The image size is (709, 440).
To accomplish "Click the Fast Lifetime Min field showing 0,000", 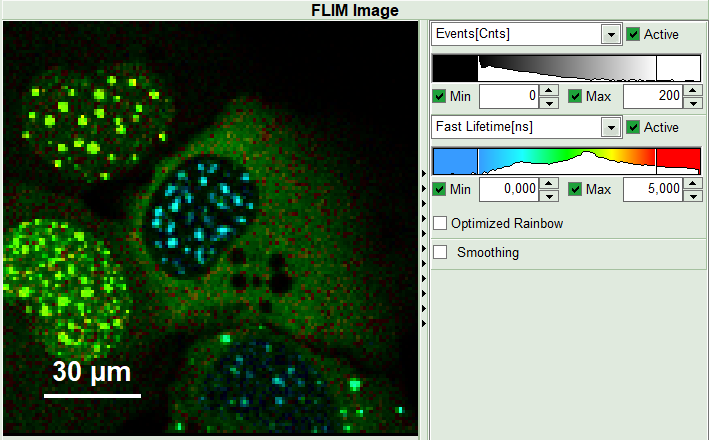I will [509, 189].
